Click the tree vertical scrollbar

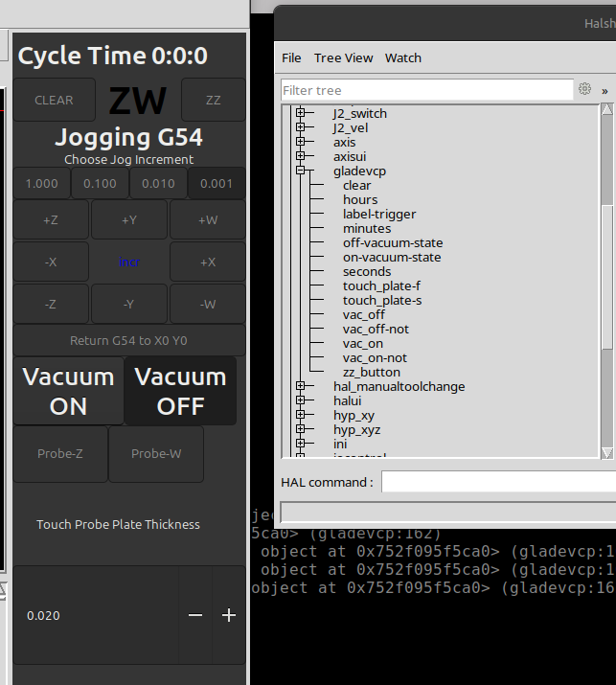606,278
